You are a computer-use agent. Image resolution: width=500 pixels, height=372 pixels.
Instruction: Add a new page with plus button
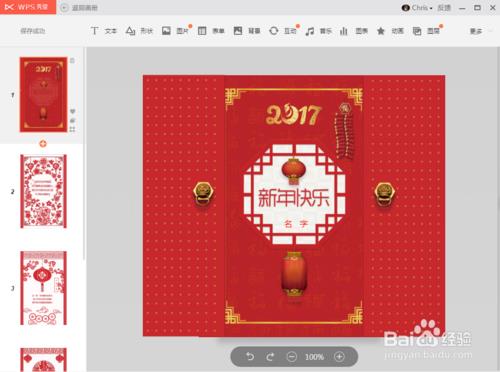[43, 144]
